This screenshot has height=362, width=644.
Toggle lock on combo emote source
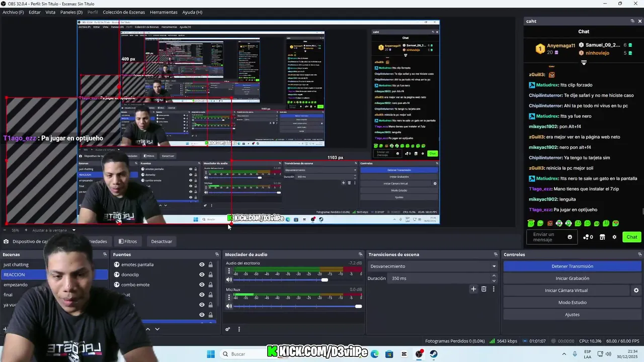[x=210, y=285]
